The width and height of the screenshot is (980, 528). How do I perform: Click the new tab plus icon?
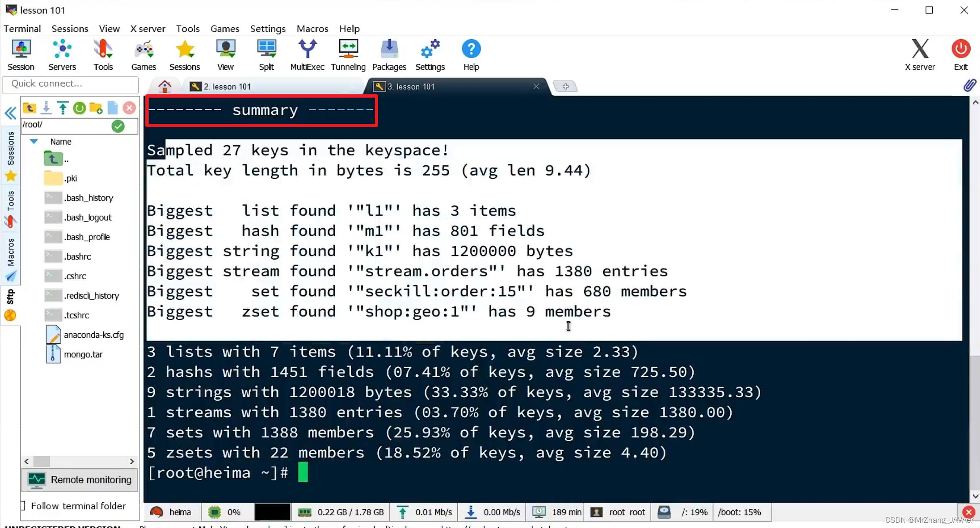click(565, 87)
